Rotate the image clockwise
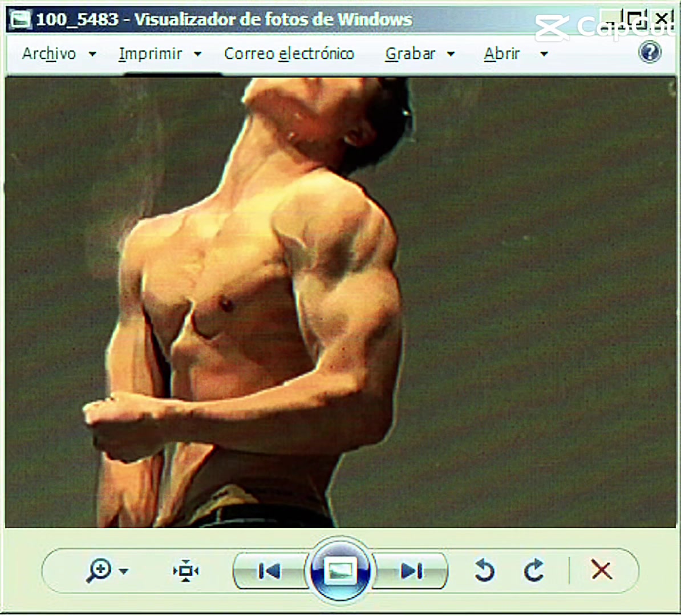Image resolution: width=681 pixels, height=616 pixels. (x=534, y=570)
